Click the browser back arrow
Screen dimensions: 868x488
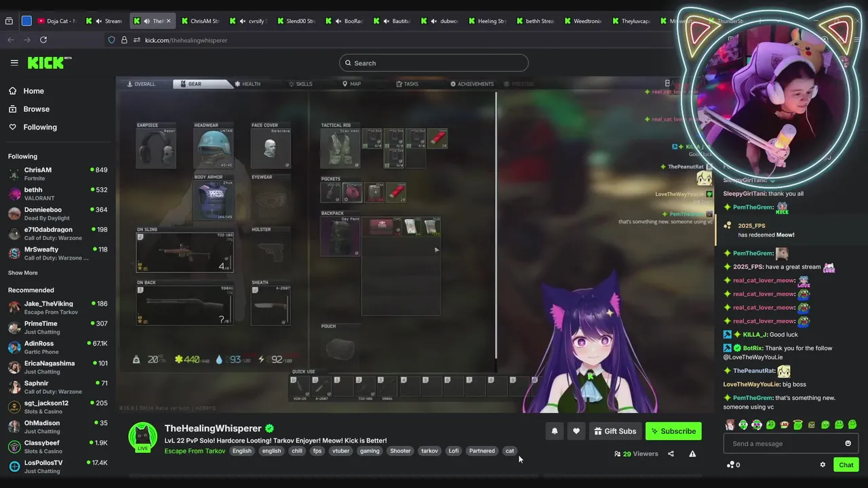11,40
